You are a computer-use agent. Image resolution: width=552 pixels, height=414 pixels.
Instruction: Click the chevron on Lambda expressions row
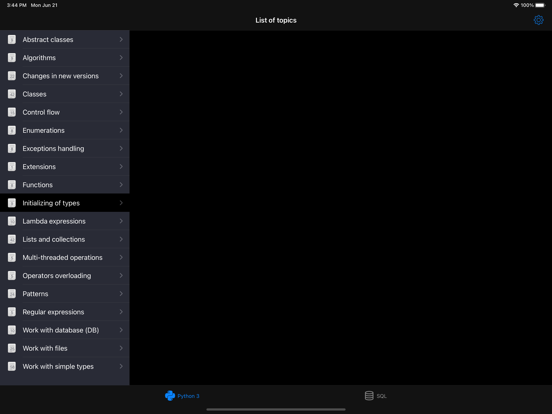121,221
